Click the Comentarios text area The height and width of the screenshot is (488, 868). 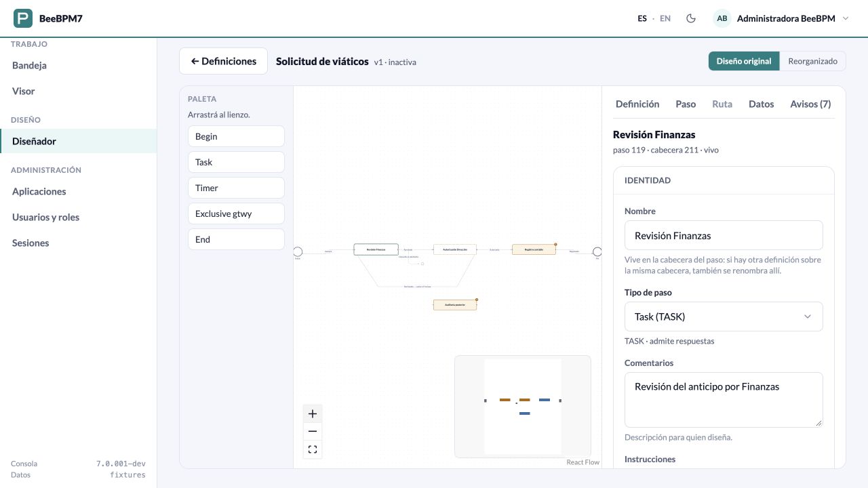click(x=724, y=400)
